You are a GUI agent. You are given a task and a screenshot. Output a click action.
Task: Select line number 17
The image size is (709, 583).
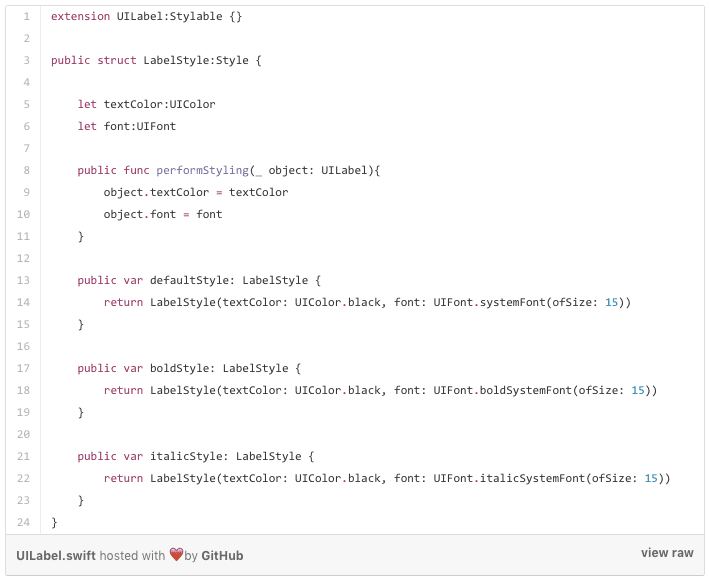coord(23,369)
